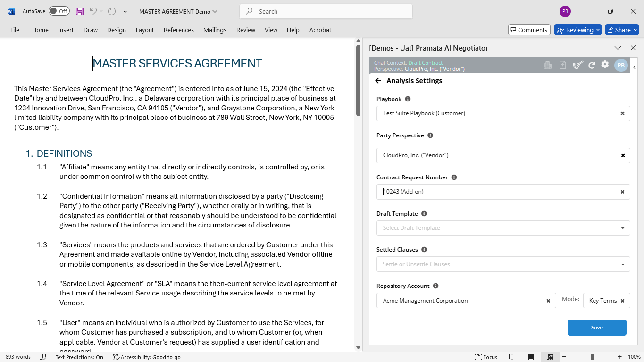The height and width of the screenshot is (362, 644).
Task: Click the Repository Account field
Action: pos(466,301)
